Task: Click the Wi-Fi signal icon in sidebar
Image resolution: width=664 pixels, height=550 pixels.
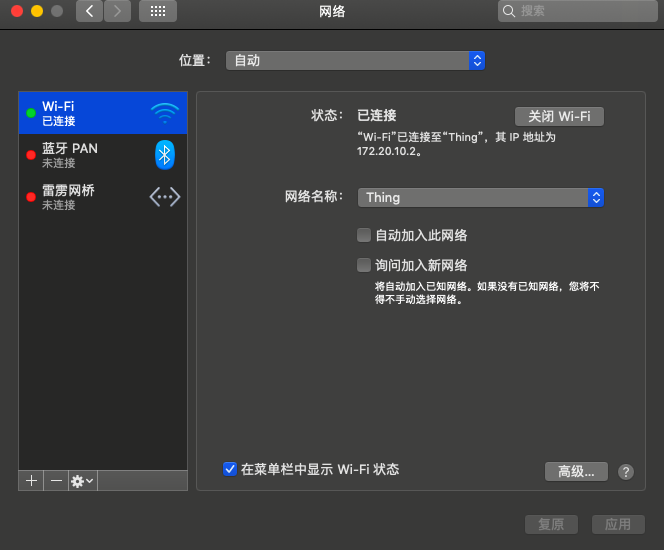Action: [x=165, y=113]
